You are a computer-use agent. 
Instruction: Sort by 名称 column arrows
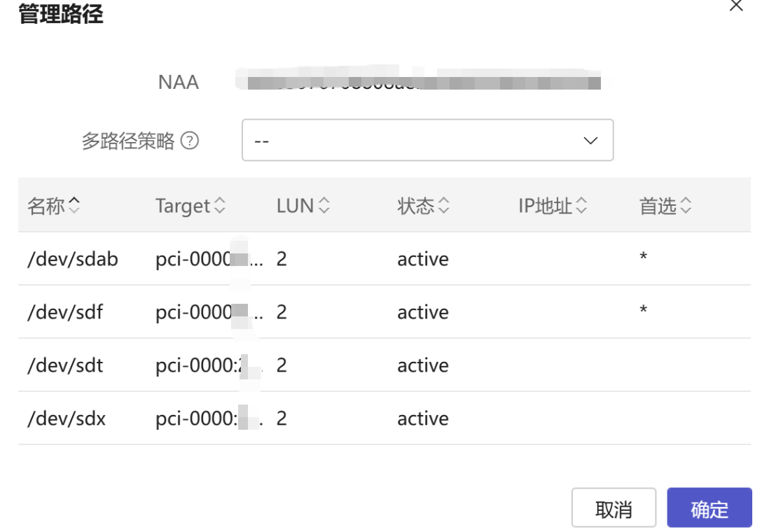pos(74,205)
